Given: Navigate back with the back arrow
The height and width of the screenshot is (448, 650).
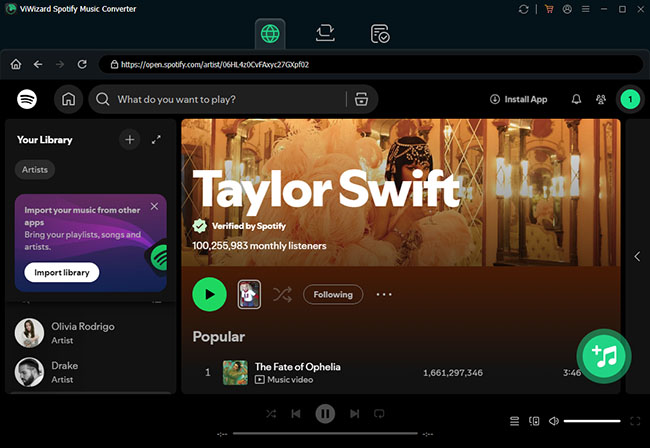Looking at the screenshot, I should 38,64.
